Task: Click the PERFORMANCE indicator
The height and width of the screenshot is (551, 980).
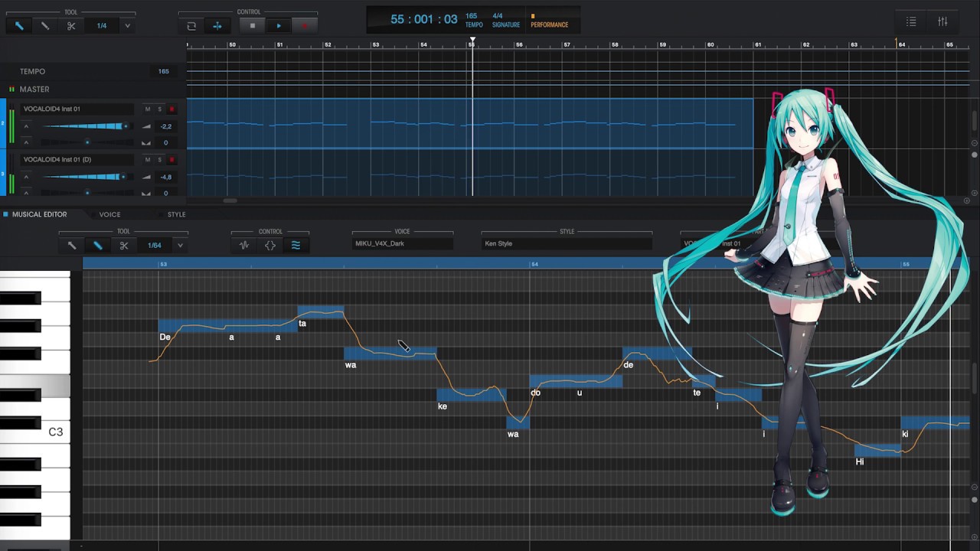Action: pos(549,21)
